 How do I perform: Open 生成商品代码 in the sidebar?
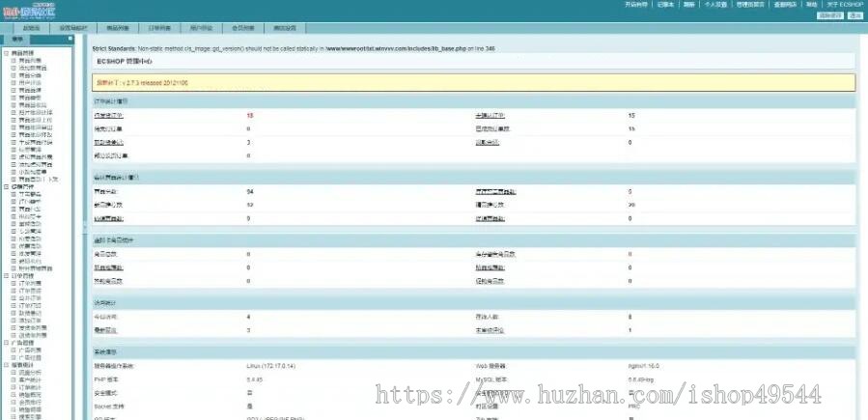point(36,142)
